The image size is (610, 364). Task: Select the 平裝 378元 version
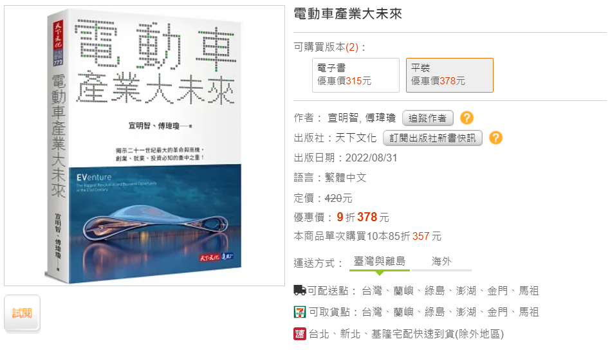click(x=449, y=75)
